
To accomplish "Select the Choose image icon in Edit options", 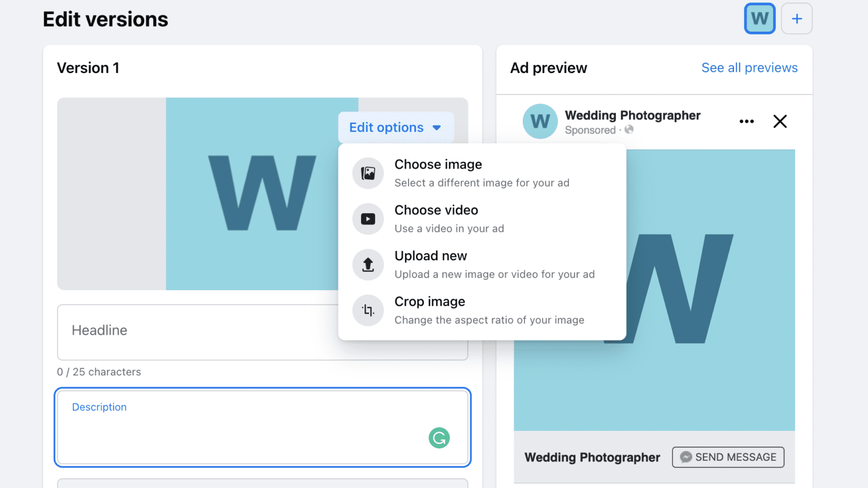I will tap(368, 173).
